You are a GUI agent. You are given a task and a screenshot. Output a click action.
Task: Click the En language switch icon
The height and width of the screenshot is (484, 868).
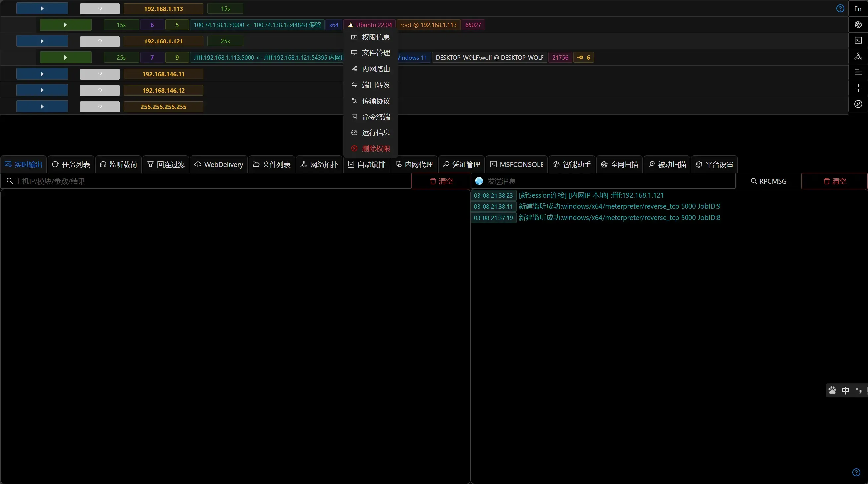[858, 9]
